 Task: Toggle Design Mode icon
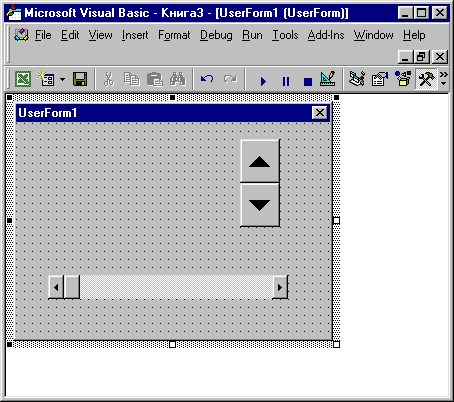[x=328, y=79]
